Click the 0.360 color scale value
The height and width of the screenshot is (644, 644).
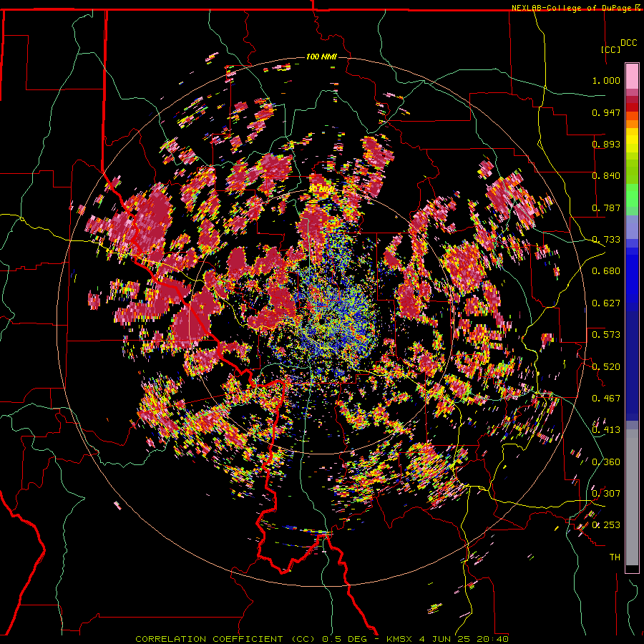[x=606, y=462]
